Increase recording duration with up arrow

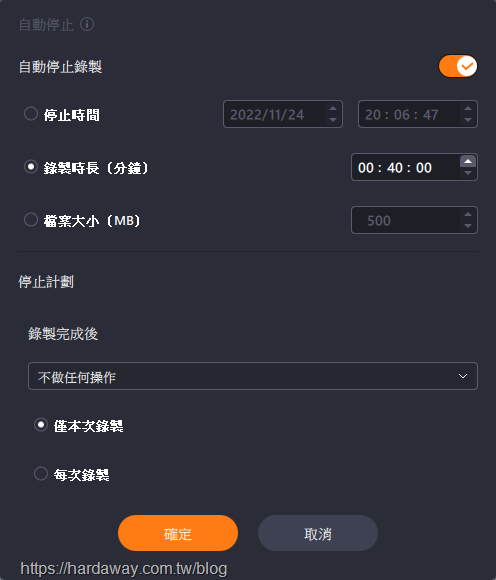pyautogui.click(x=468, y=161)
